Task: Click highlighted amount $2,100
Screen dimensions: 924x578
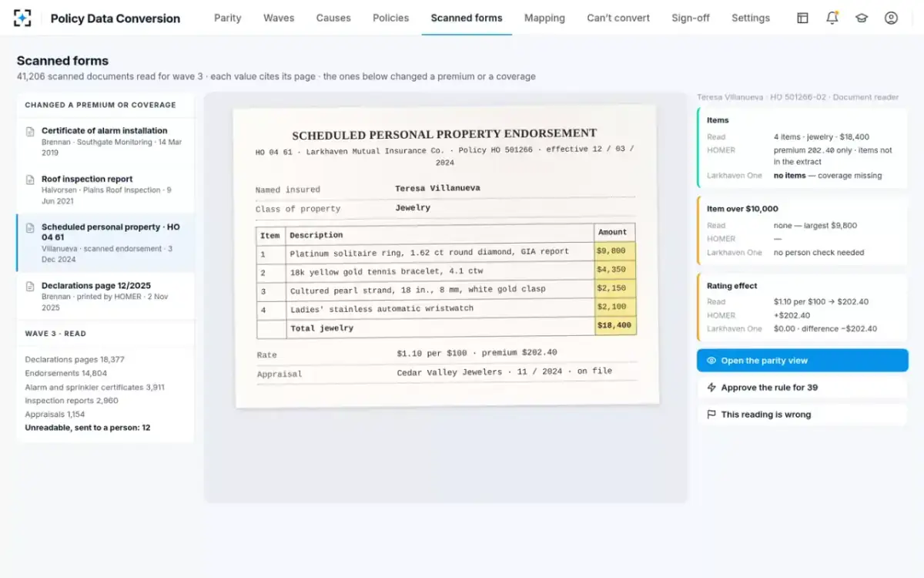Action: (x=615, y=307)
